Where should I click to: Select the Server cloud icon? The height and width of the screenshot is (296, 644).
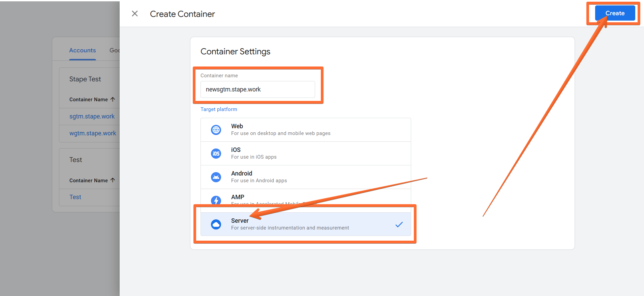216,224
